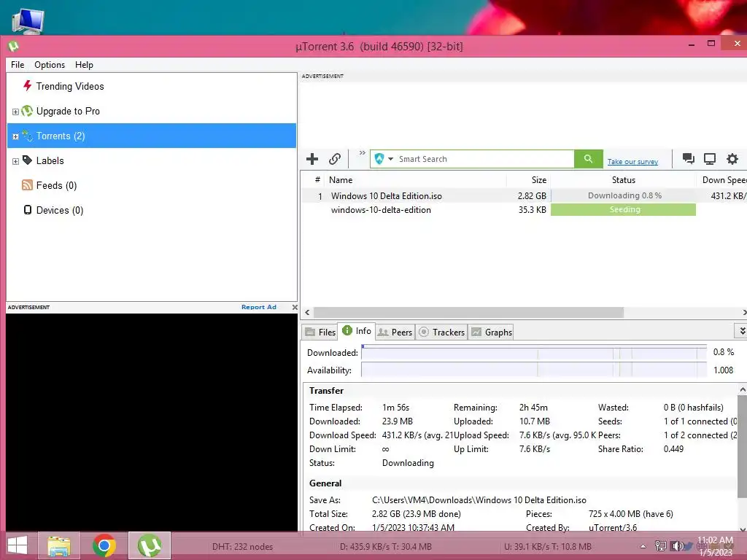
Task: Open the chat bubbles toolbar icon
Action: click(688, 158)
